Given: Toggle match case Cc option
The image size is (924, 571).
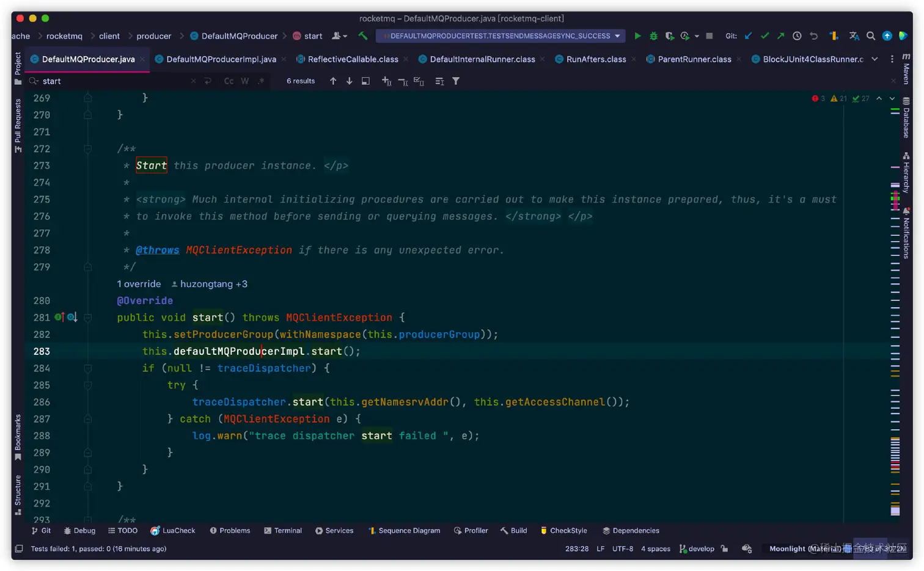Looking at the screenshot, I should (x=229, y=81).
